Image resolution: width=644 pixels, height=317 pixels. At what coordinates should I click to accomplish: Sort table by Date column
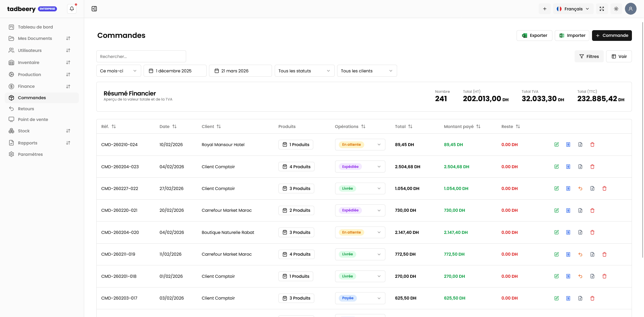(x=168, y=126)
